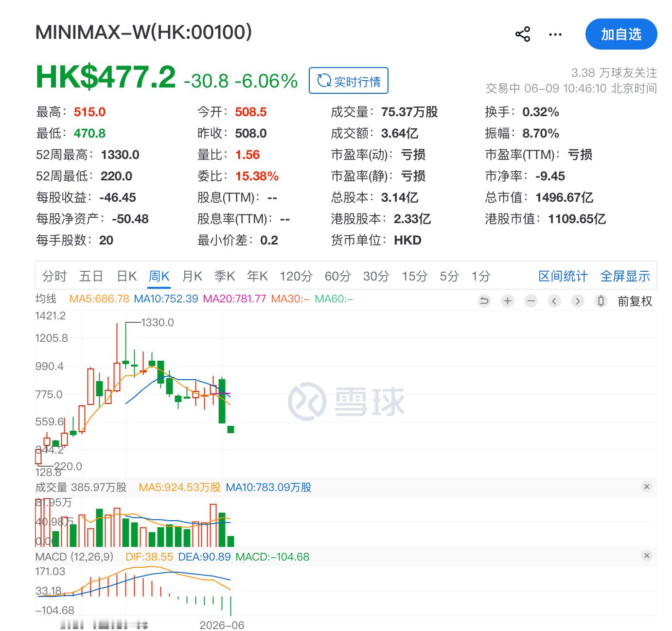The width and height of the screenshot is (672, 631).
Task: Refresh quotes with 实时行情 button
Action: (x=349, y=81)
